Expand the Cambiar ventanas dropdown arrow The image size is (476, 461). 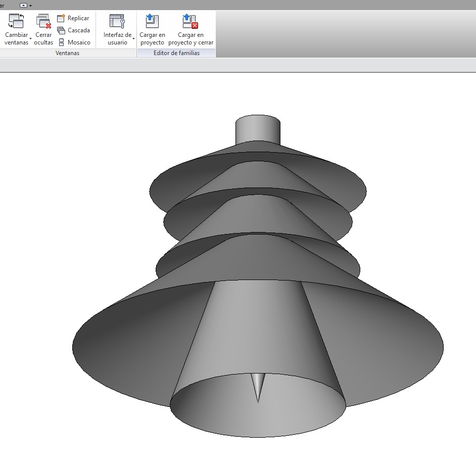[x=31, y=38]
